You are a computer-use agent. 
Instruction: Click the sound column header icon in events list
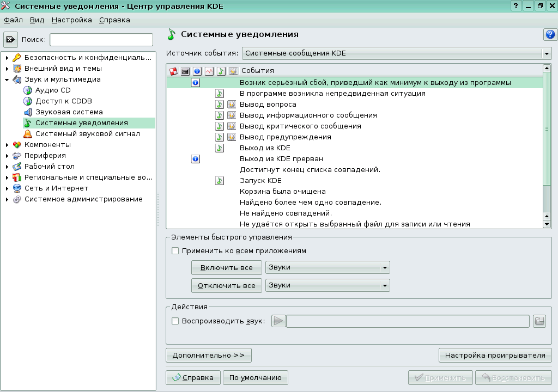tap(221, 71)
